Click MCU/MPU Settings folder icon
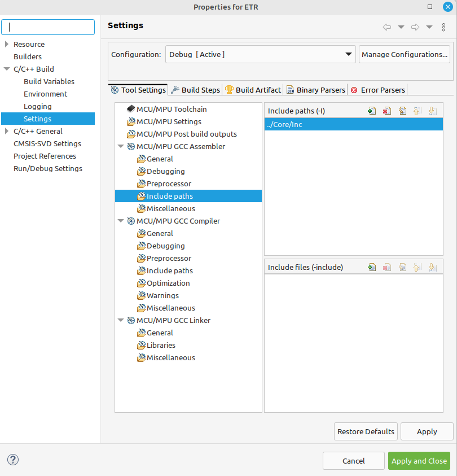This screenshot has width=457, height=476. tap(131, 121)
